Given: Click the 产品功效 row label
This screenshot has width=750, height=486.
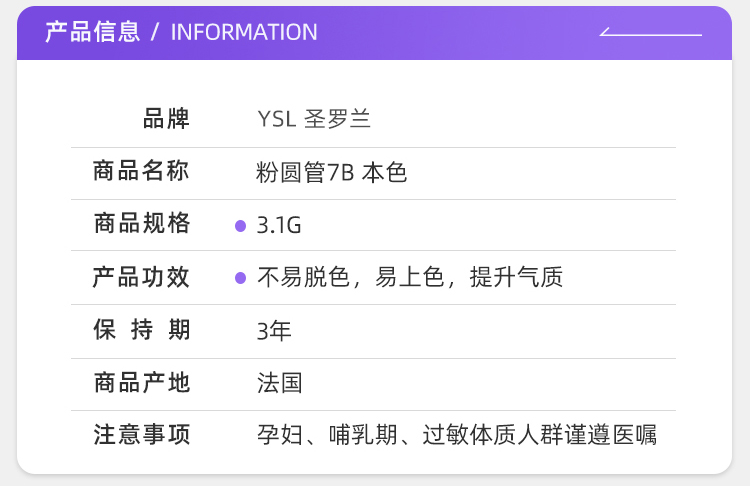Looking at the screenshot, I should click(x=141, y=277).
